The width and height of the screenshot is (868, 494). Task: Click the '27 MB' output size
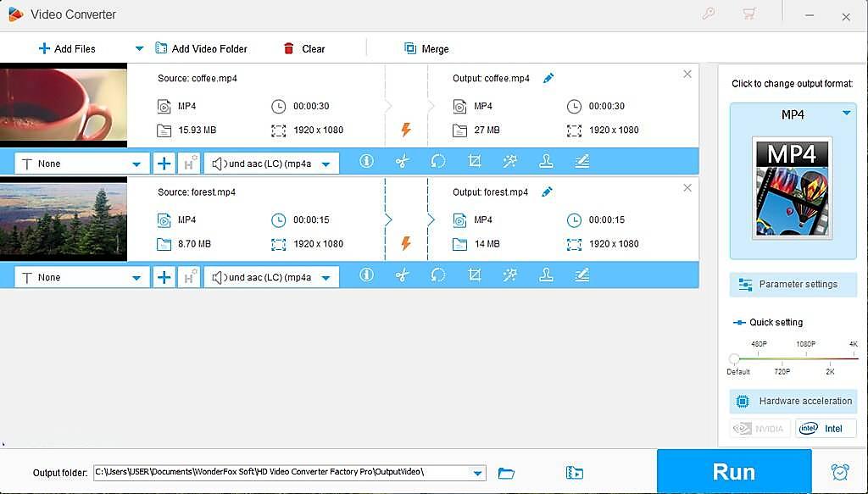coord(487,130)
